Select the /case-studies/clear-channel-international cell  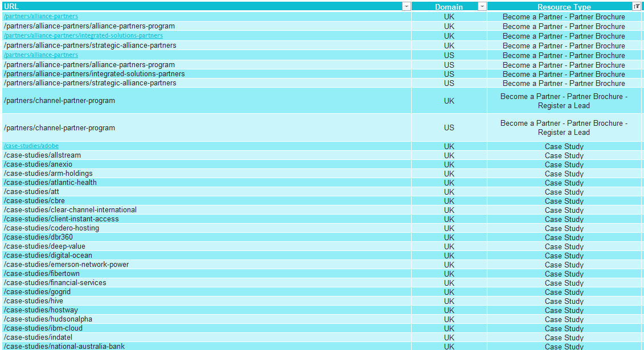pyautogui.click(x=207, y=209)
